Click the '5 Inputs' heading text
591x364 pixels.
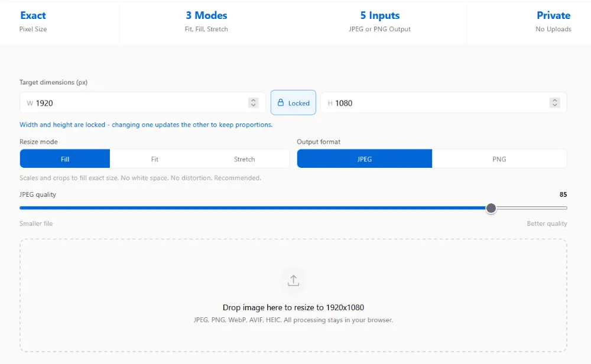[379, 15]
